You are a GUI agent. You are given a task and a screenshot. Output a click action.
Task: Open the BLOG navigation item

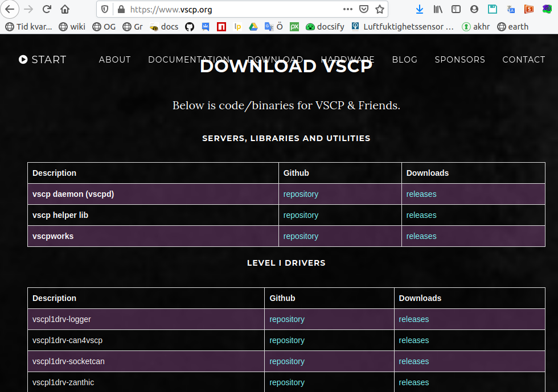pyautogui.click(x=405, y=59)
